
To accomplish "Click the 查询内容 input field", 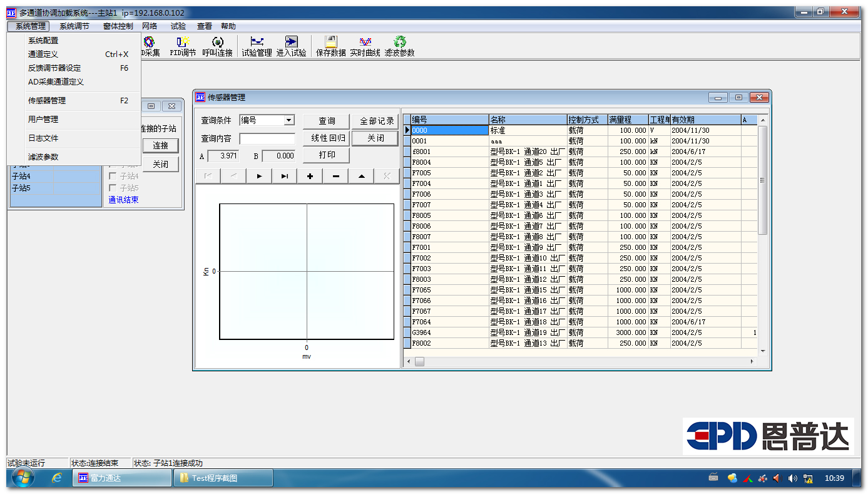I will (x=267, y=139).
